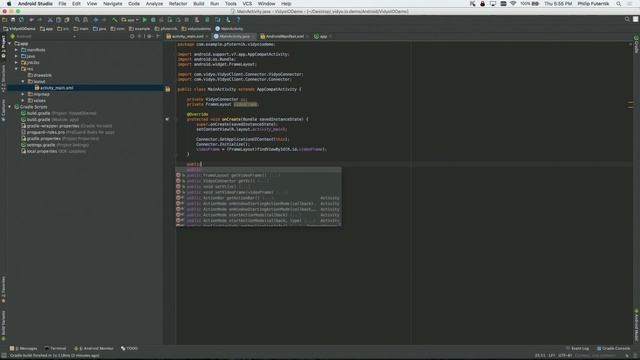This screenshot has width=640, height=360.
Task: Click MainActivity breadcrumb in navigation bar
Action: [229, 29]
